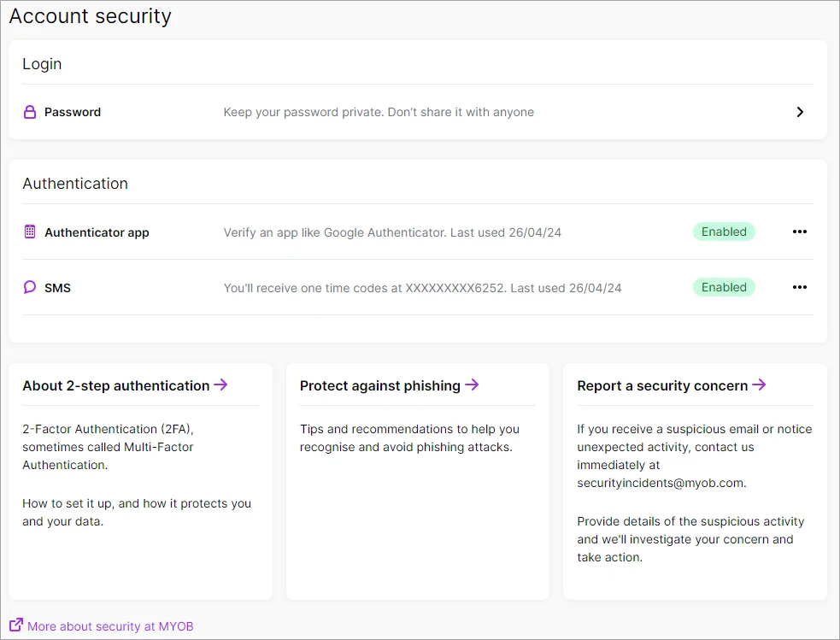Click the Authenticator app keypad icon
840x640 pixels.
(30, 232)
